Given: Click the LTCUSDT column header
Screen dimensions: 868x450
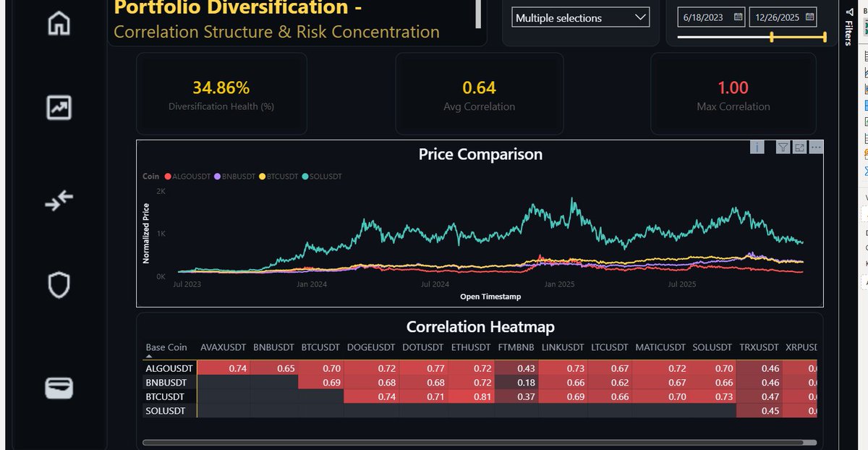Looking at the screenshot, I should pos(609,347).
